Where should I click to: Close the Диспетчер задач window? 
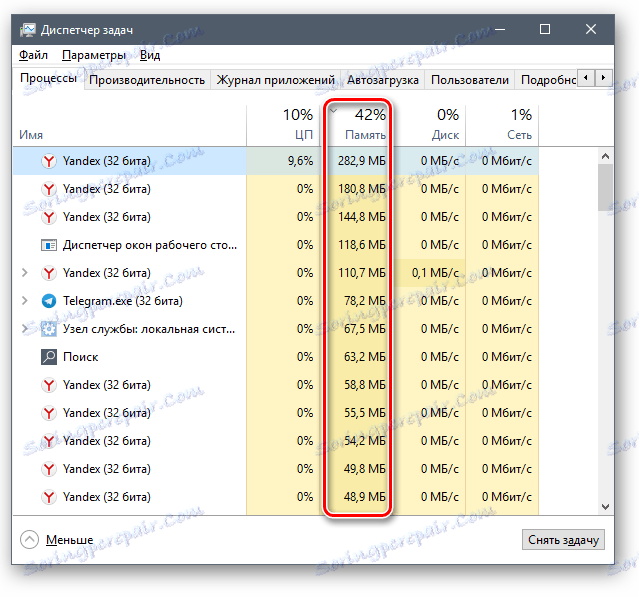pos(591,29)
